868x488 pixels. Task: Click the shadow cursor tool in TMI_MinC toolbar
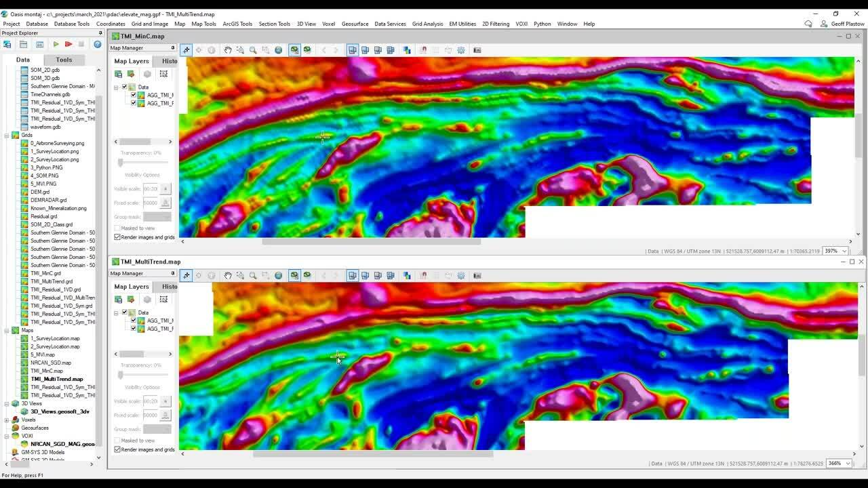coord(186,49)
